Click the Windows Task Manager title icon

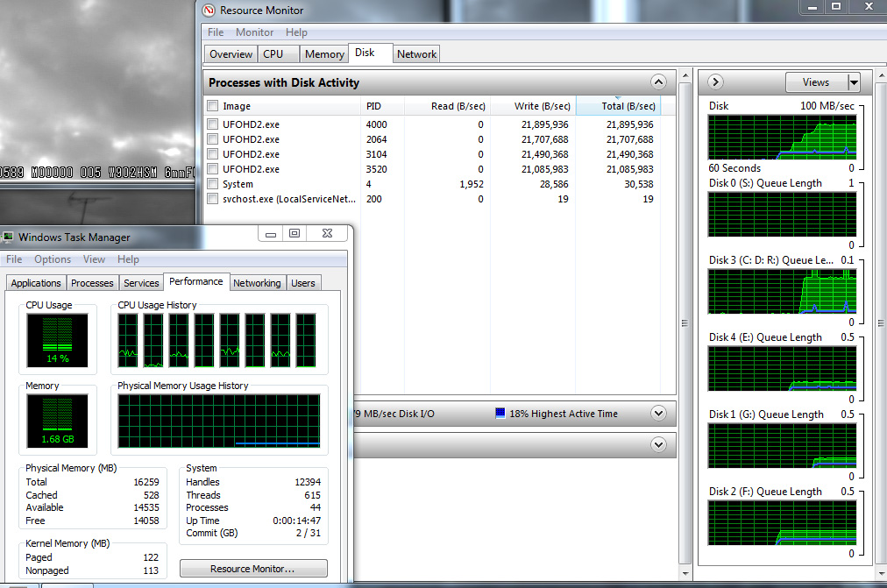(8, 237)
